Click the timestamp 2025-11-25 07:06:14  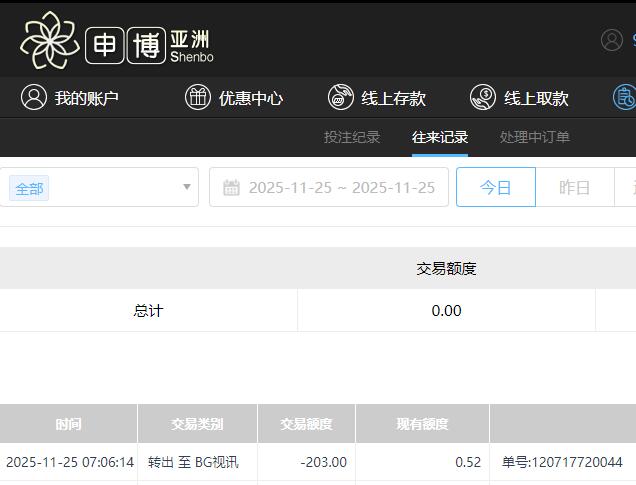(70, 462)
